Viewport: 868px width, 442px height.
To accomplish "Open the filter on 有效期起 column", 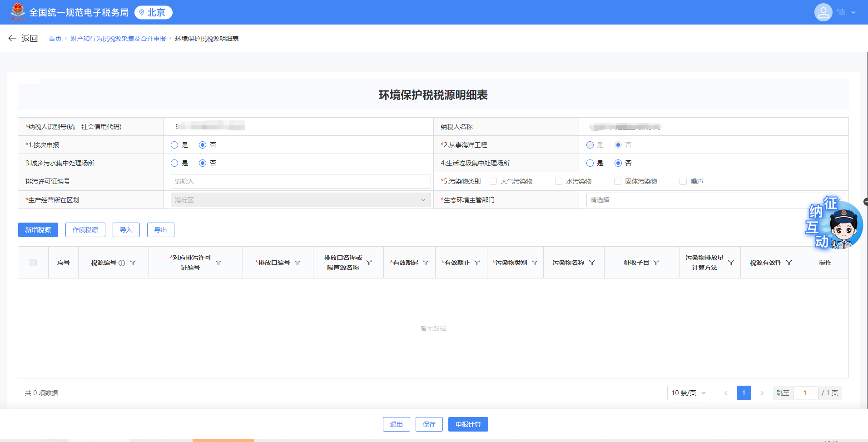I will 426,262.
